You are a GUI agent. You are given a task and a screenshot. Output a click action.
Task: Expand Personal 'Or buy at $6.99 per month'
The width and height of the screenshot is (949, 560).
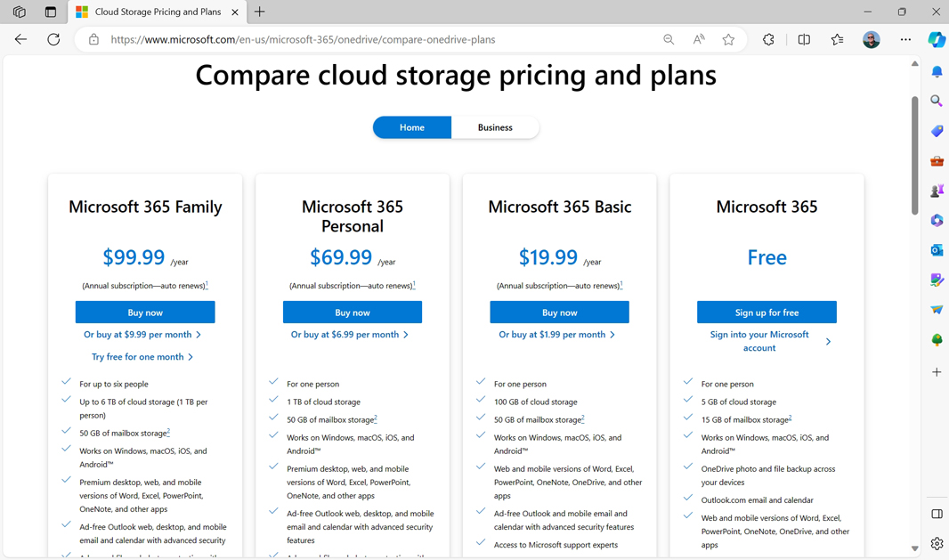tap(350, 335)
